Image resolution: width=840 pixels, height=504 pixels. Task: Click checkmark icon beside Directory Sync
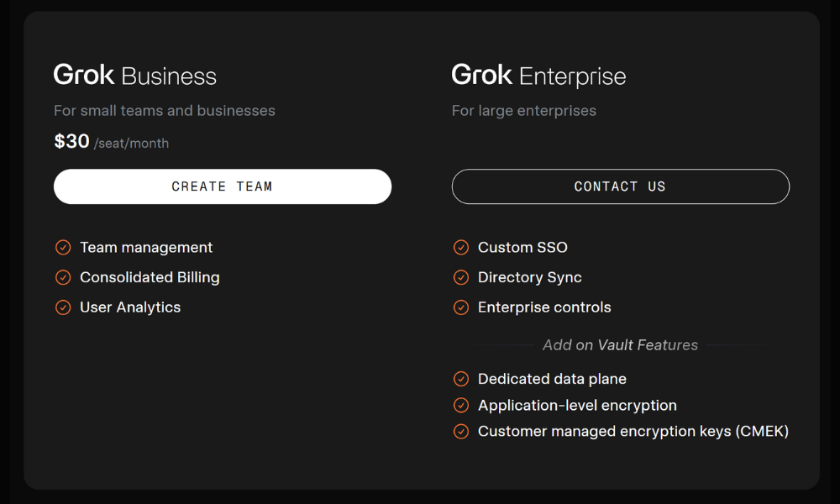pos(460,277)
